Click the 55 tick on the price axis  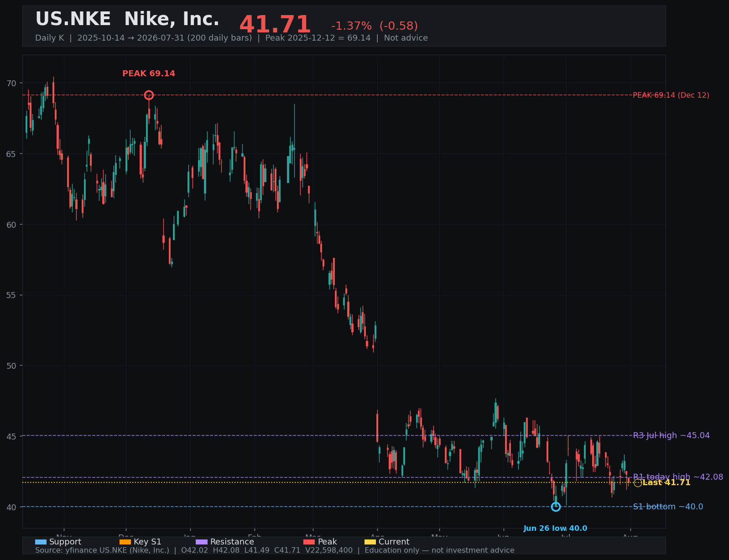coord(11,295)
